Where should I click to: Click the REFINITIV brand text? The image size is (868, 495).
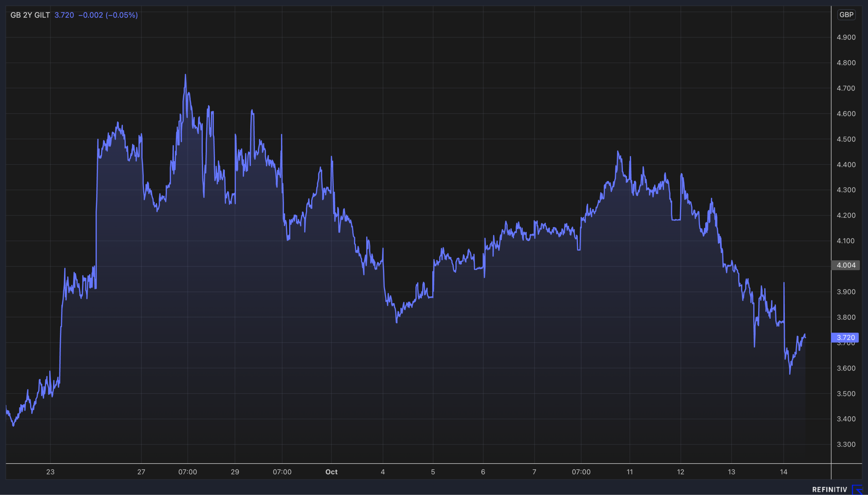pos(830,489)
